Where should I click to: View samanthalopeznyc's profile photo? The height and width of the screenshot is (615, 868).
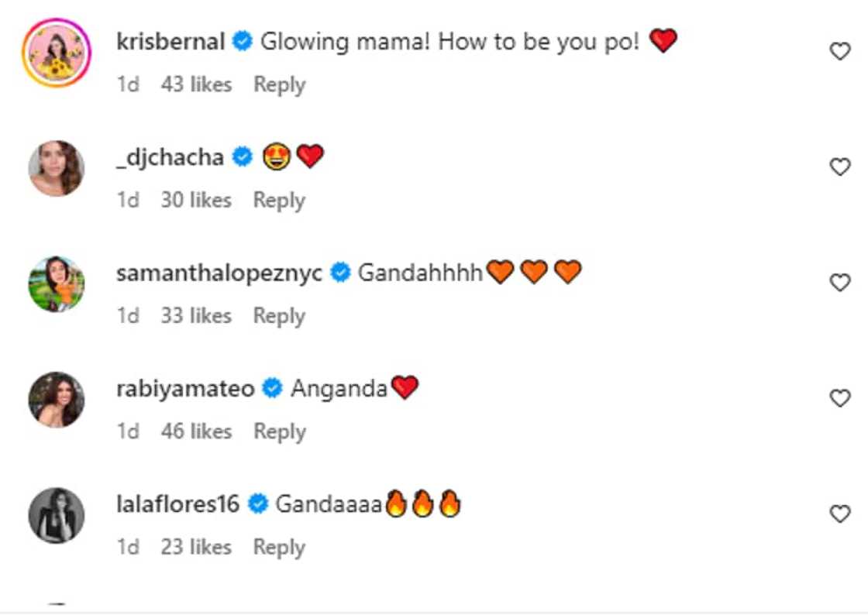(57, 283)
